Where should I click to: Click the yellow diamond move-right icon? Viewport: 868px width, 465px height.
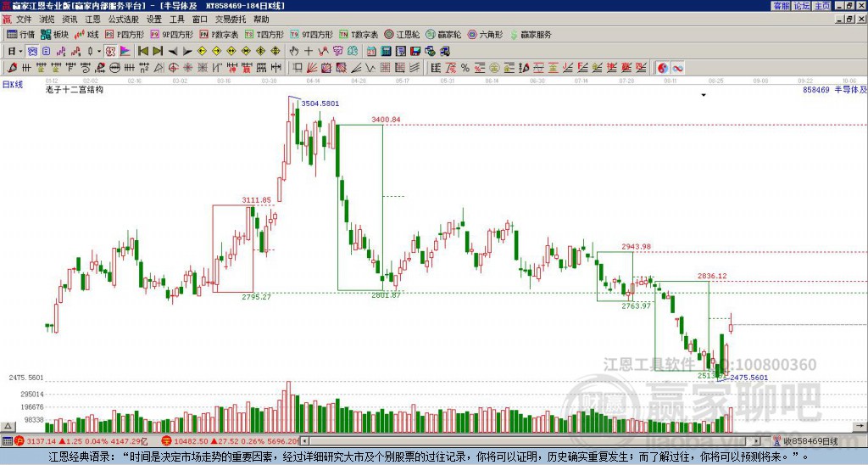[216, 51]
